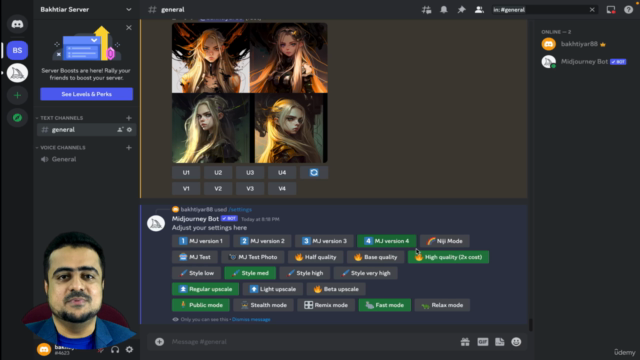Toggle Regular upscale
The image size is (640, 360).
tap(205, 289)
